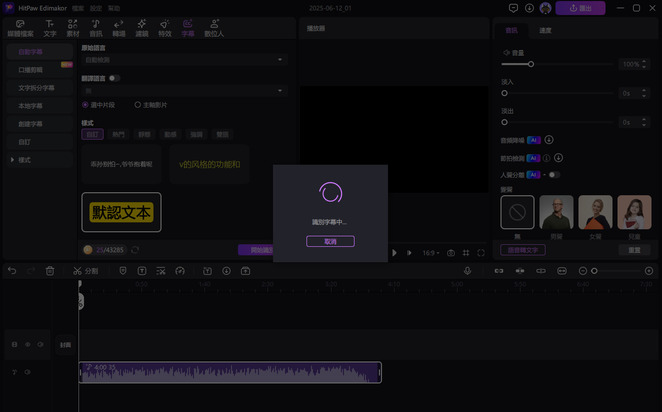Click the zoom-out minus icon on timeline
The image size is (662, 412).
click(583, 271)
